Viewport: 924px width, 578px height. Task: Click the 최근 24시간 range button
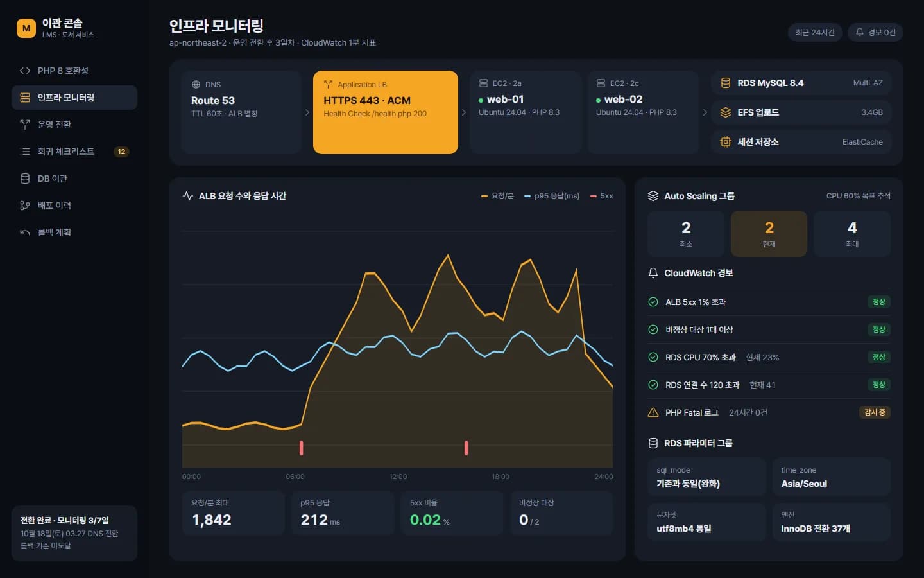click(815, 32)
